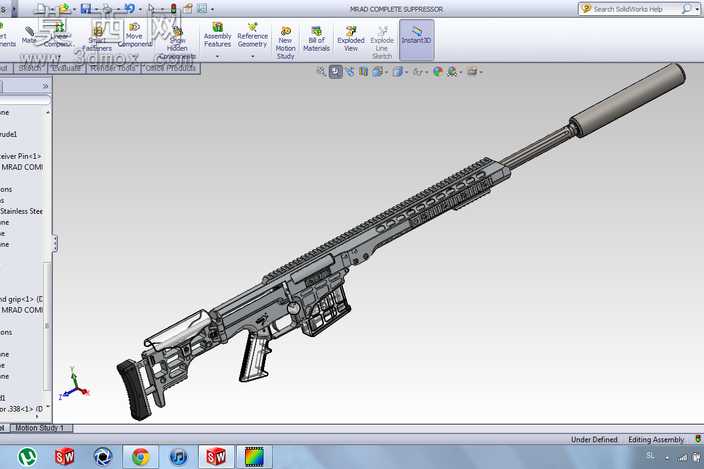Expand the Search SolidWorks Help dropdown arrow
The width and height of the screenshot is (704, 469).
click(x=697, y=9)
